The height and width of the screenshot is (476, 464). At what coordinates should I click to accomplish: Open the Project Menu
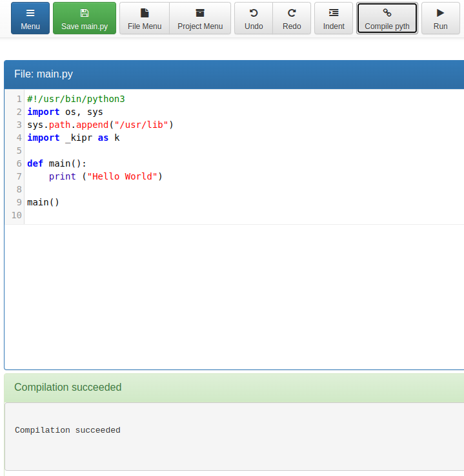pyautogui.click(x=200, y=18)
